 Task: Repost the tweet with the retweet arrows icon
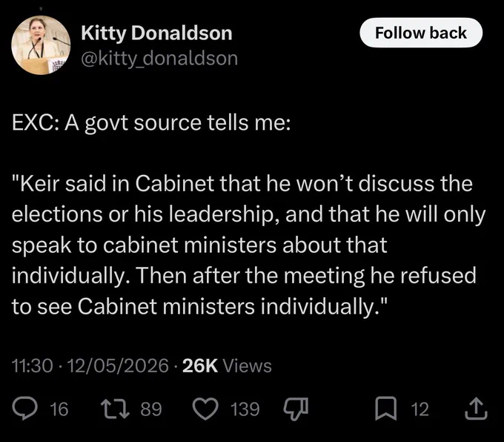point(116,409)
